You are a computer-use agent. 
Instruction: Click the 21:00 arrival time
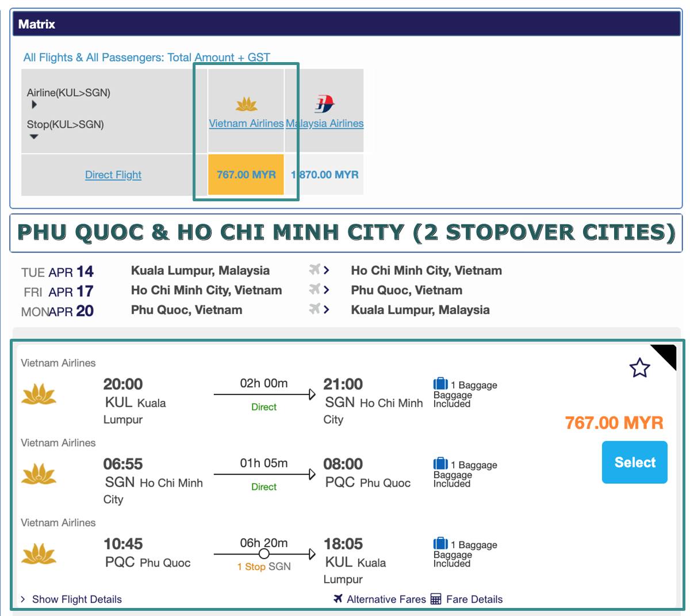pos(343,384)
